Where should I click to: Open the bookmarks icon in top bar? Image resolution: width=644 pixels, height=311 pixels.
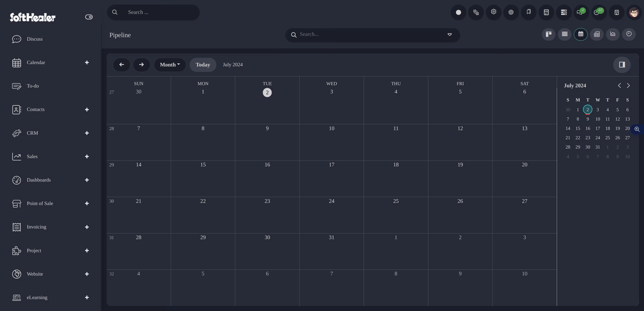click(529, 12)
